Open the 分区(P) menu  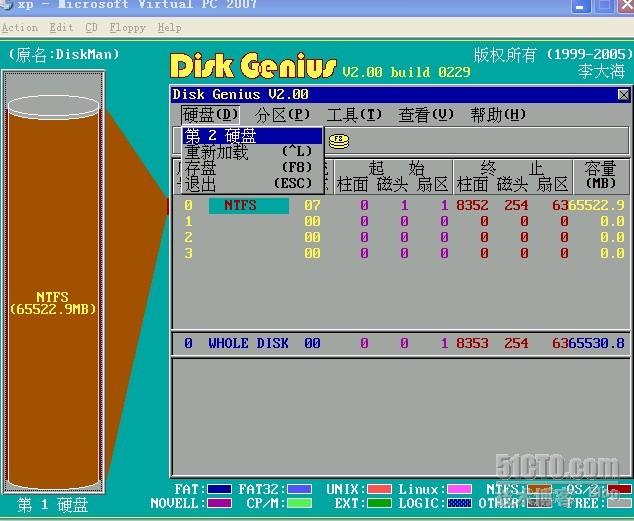(x=282, y=115)
